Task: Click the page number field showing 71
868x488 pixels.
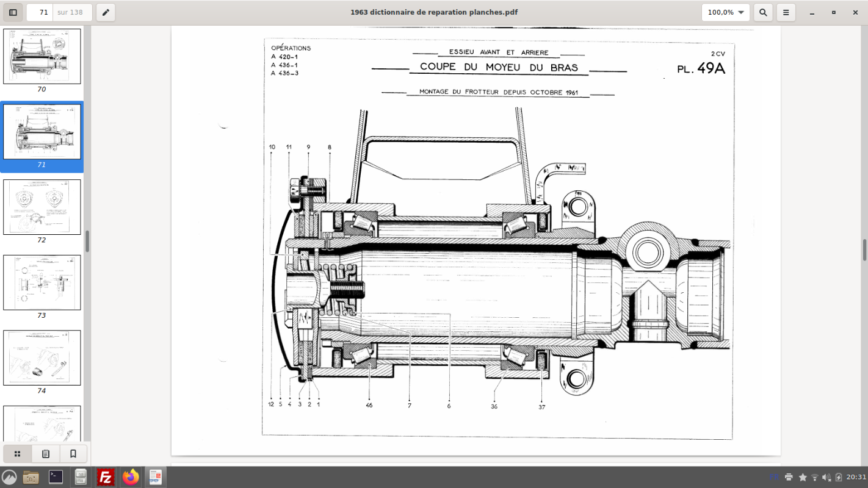Action: 40,12
